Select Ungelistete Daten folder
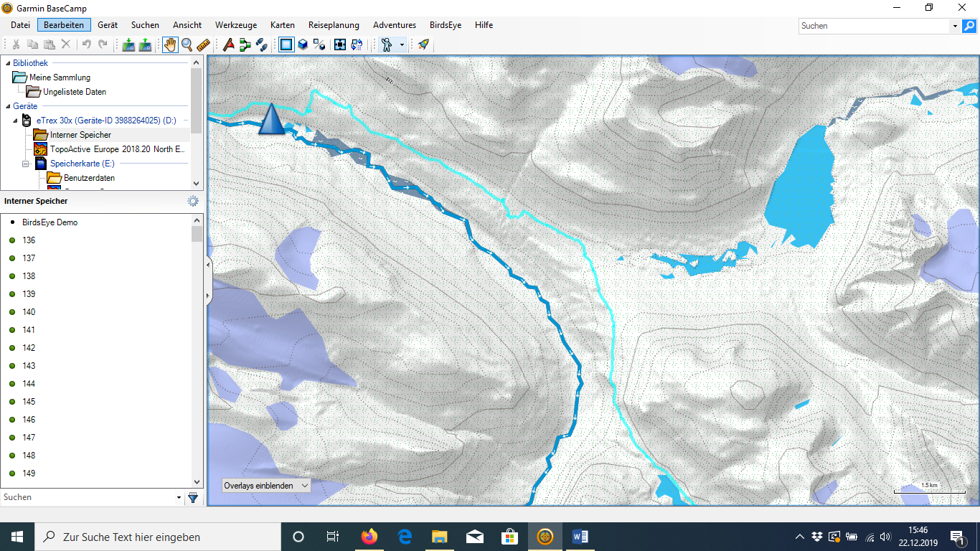This screenshot has width=980, height=551. (x=75, y=92)
